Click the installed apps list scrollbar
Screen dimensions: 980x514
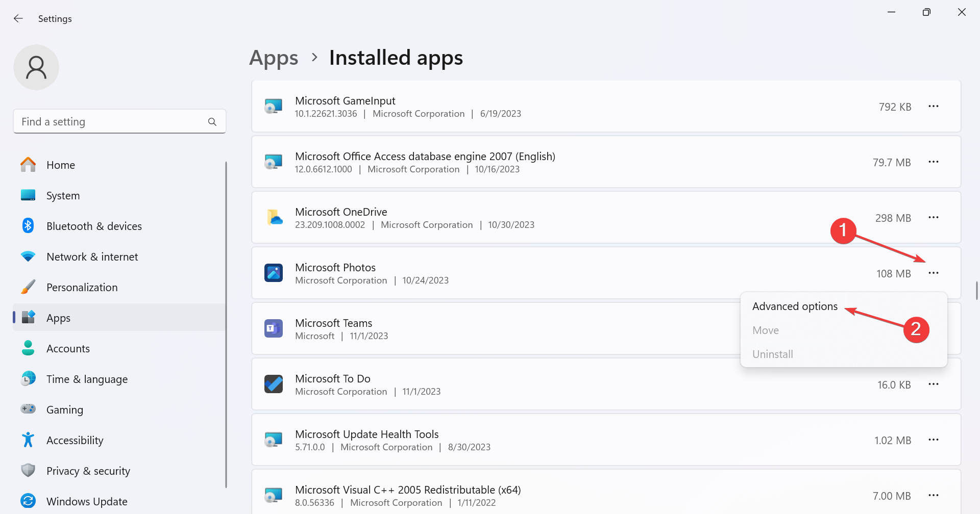click(976, 291)
